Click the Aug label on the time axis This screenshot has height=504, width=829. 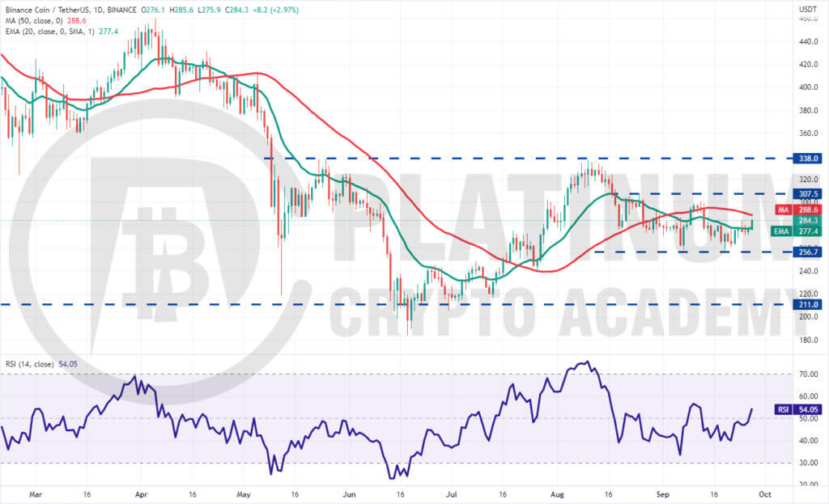pos(557,494)
